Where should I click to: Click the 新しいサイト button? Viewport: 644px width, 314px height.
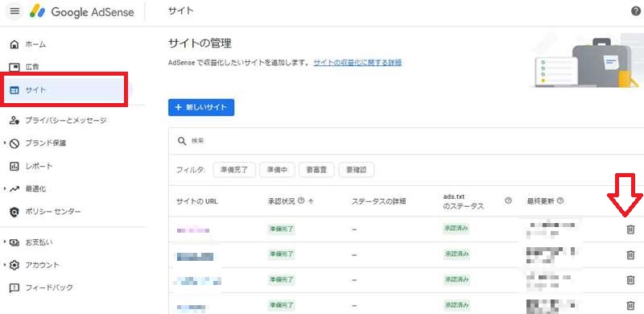(x=201, y=107)
